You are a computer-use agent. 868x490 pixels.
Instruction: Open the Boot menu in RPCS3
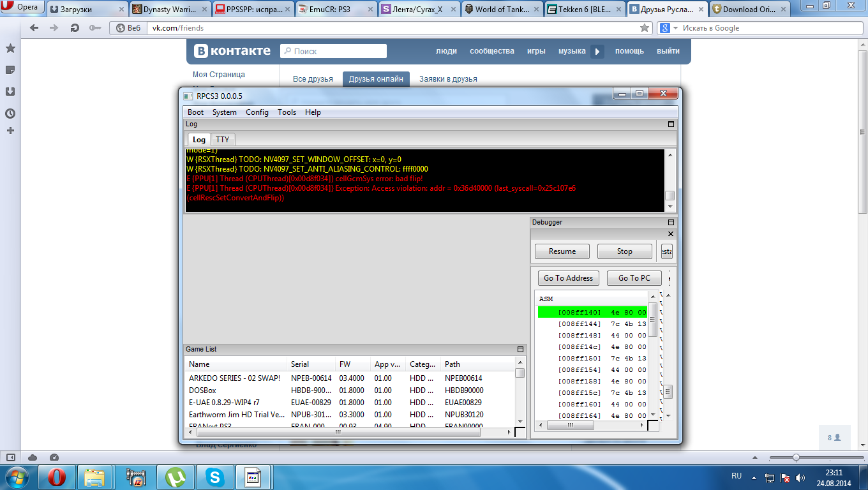pyautogui.click(x=195, y=112)
